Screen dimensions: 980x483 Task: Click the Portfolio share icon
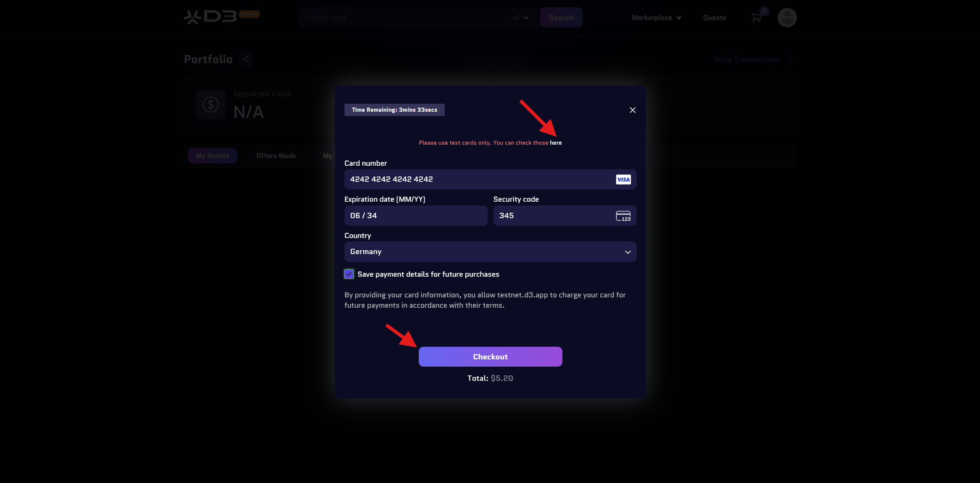coord(246,59)
